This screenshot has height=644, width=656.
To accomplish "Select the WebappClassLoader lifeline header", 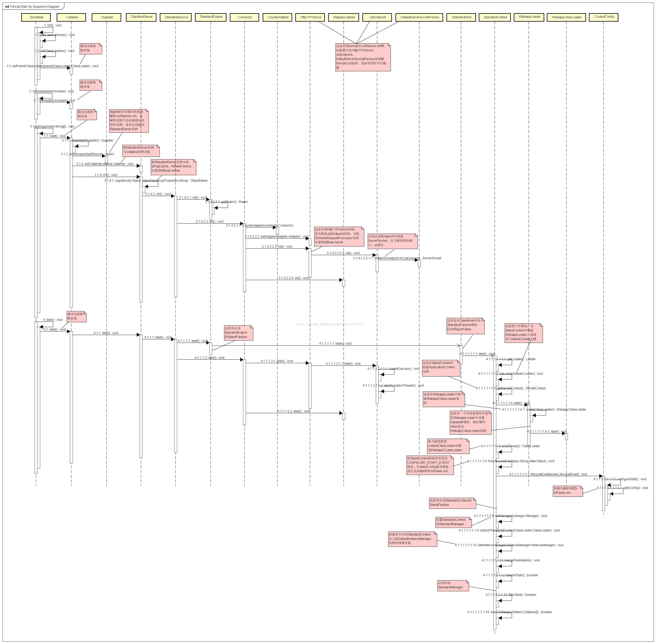I will pyautogui.click(x=566, y=17).
